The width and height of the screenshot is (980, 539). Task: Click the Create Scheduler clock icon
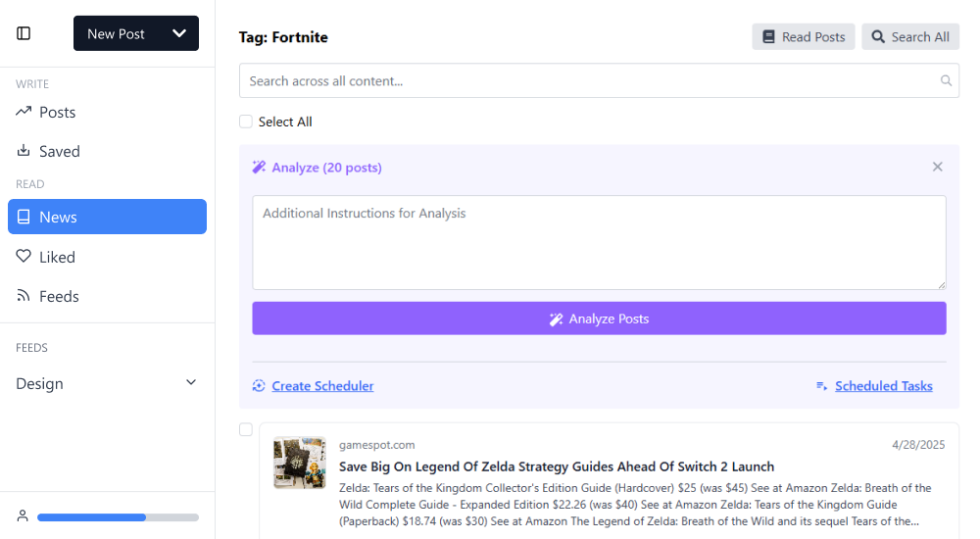pyautogui.click(x=259, y=386)
